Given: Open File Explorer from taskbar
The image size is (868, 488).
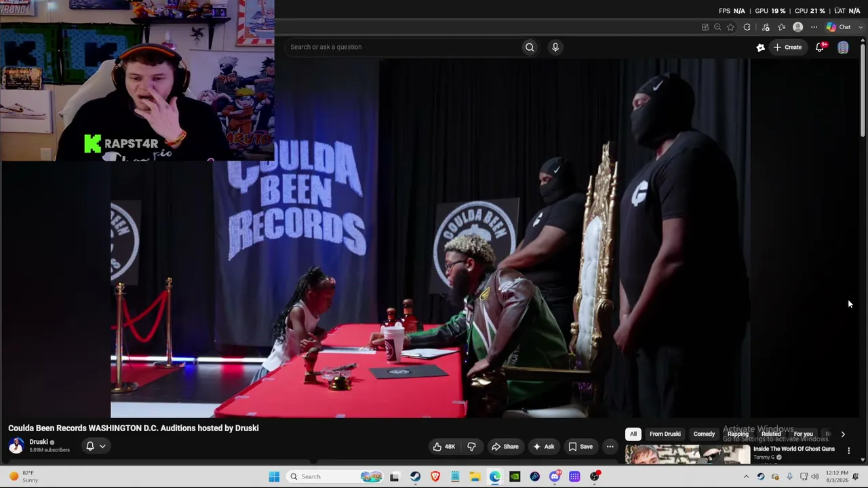Looking at the screenshot, I should coord(475,476).
